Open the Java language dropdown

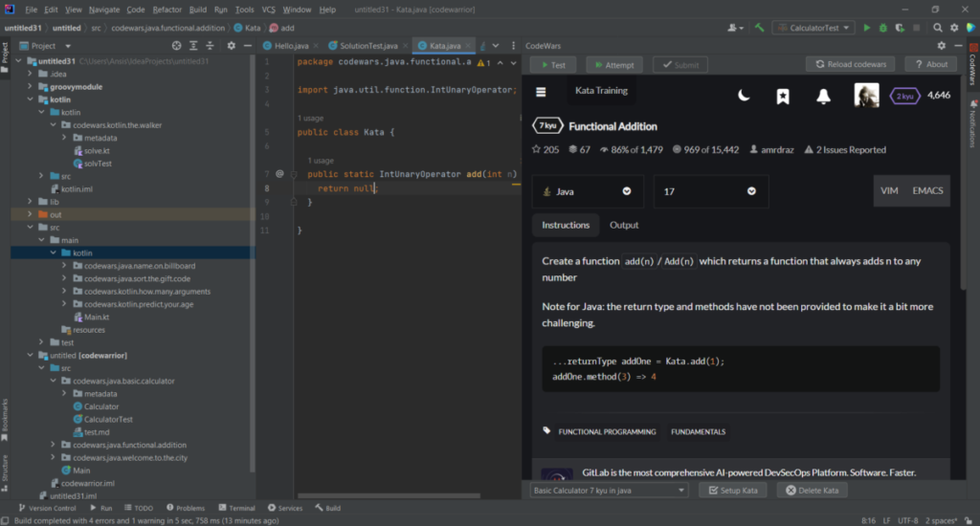[587, 191]
